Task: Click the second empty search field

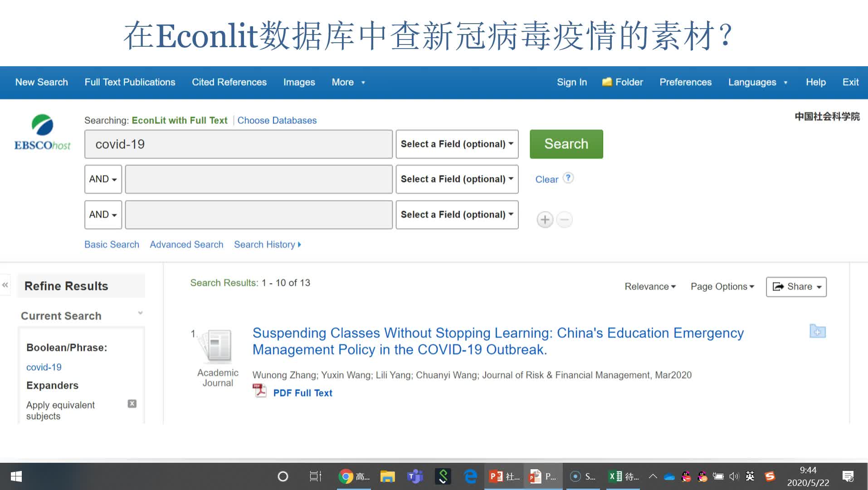Action: [x=258, y=179]
